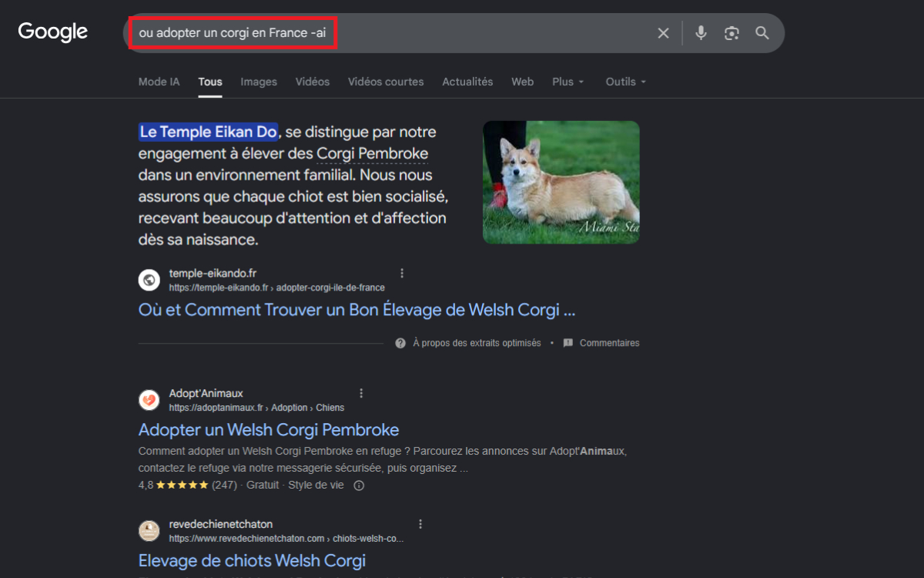
Task: Open the Images tab
Action: point(259,82)
